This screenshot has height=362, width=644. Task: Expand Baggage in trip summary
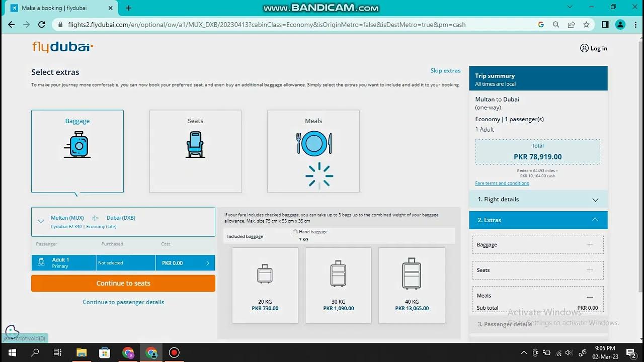click(x=590, y=245)
